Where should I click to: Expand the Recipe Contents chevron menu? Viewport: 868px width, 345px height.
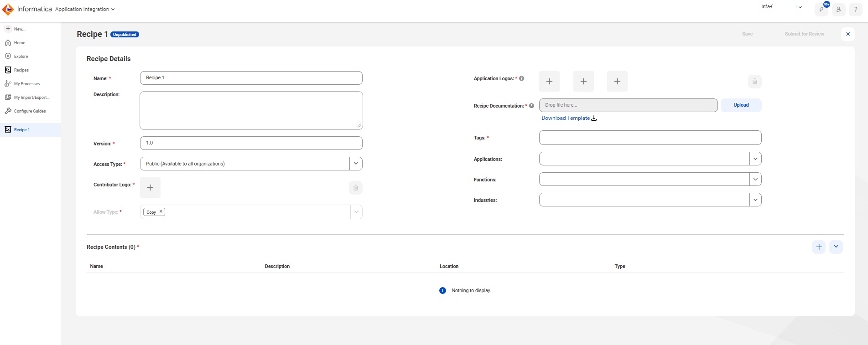pos(836,247)
